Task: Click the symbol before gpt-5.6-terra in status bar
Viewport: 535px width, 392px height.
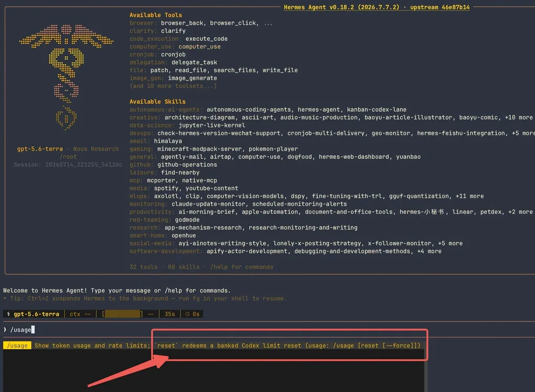Action: coord(8,314)
